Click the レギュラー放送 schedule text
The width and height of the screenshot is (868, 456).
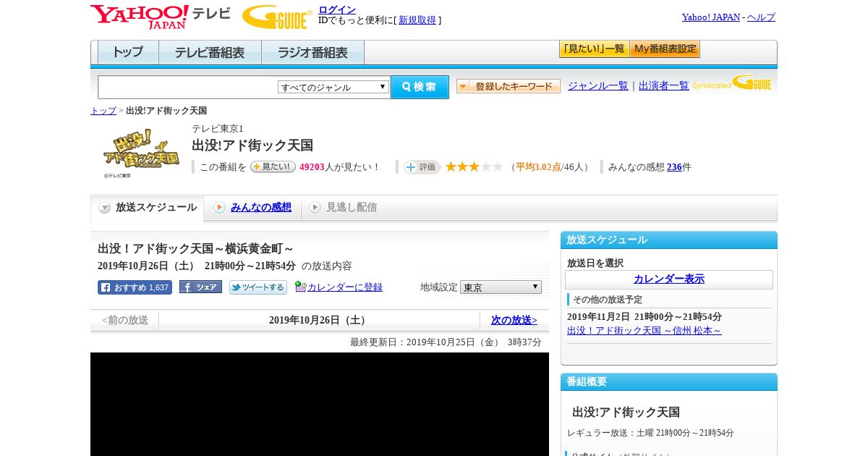[650, 433]
